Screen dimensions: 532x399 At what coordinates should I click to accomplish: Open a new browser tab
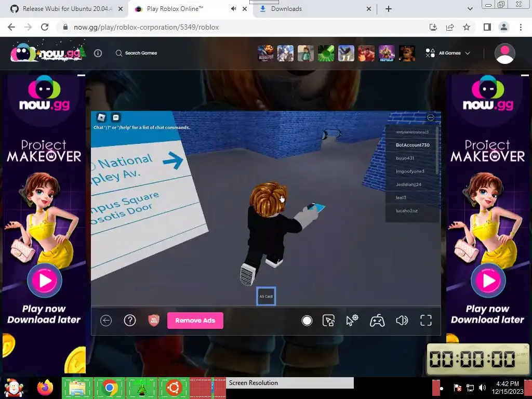pos(389,9)
